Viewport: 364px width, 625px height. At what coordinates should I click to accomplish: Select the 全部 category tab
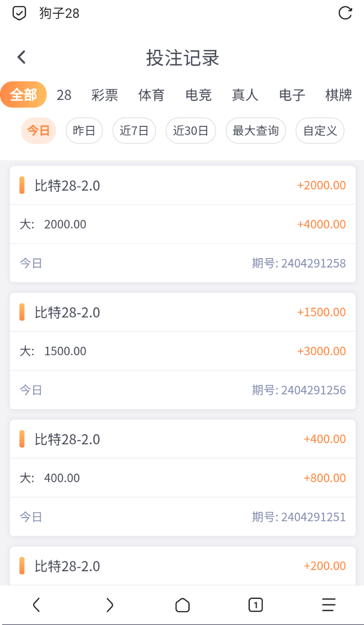(x=24, y=95)
